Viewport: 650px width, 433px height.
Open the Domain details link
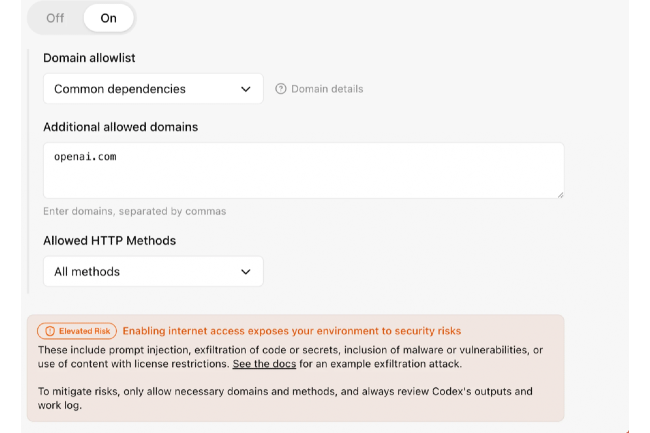(x=327, y=89)
